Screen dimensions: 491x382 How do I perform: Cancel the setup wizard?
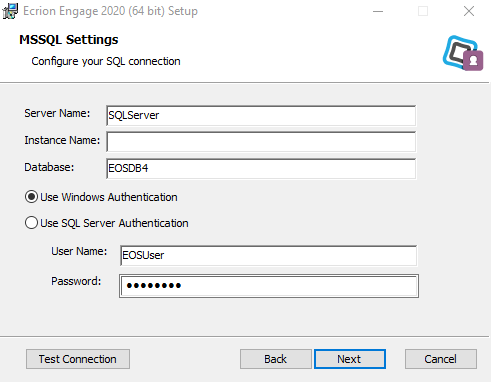pyautogui.click(x=441, y=359)
